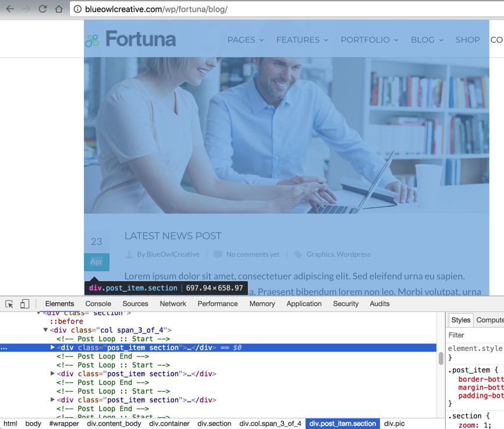Switch to the Application tab
This screenshot has width=504, height=429.
pos(304,304)
